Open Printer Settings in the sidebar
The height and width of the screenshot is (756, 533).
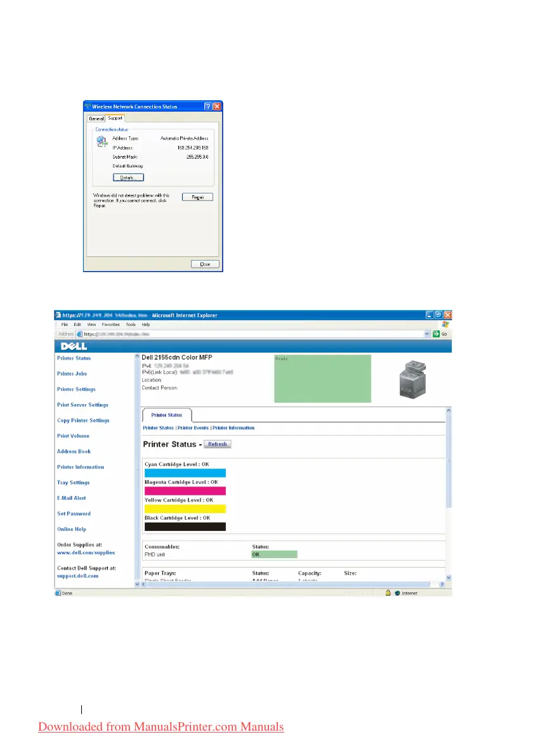(x=76, y=389)
